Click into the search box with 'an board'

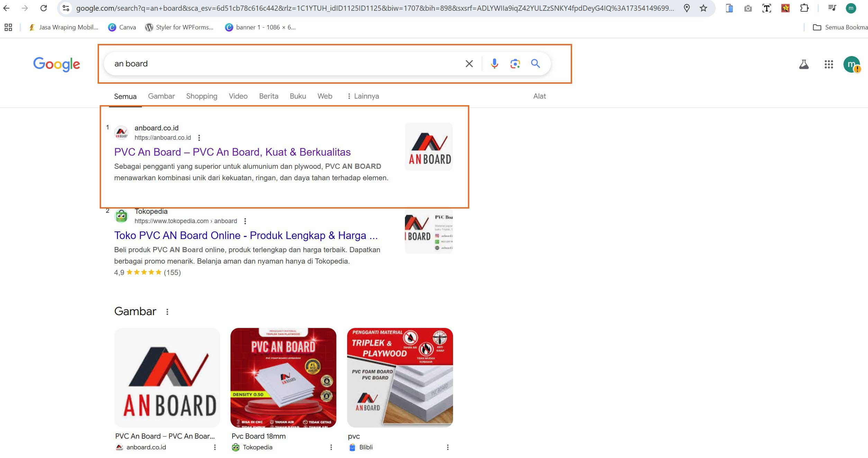(284, 64)
